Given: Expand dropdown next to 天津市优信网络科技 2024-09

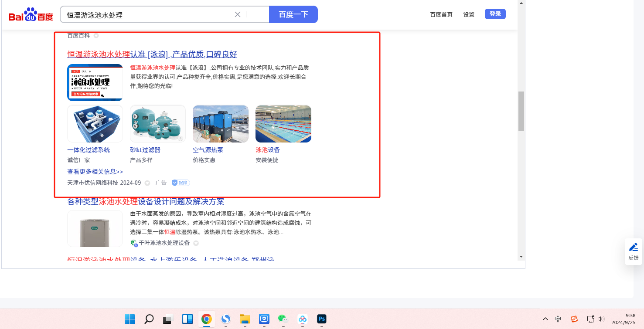Looking at the screenshot, I should point(147,183).
